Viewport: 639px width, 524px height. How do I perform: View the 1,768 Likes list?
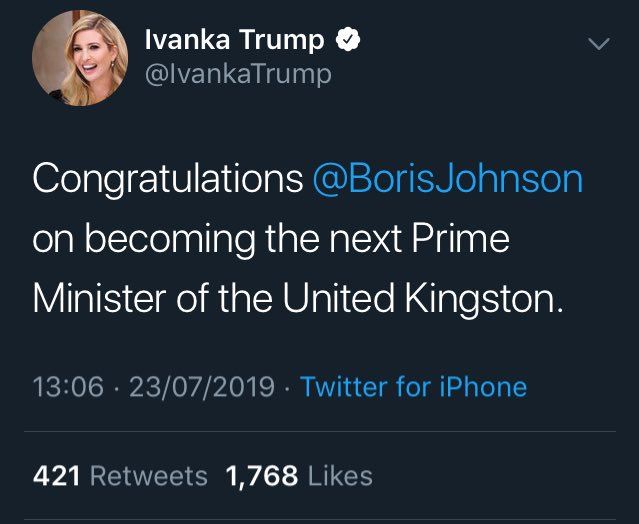coord(299,476)
